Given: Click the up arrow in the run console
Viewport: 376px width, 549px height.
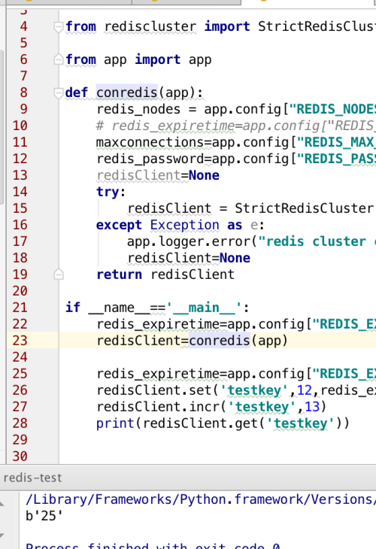Looking at the screenshot, I should (2, 504).
